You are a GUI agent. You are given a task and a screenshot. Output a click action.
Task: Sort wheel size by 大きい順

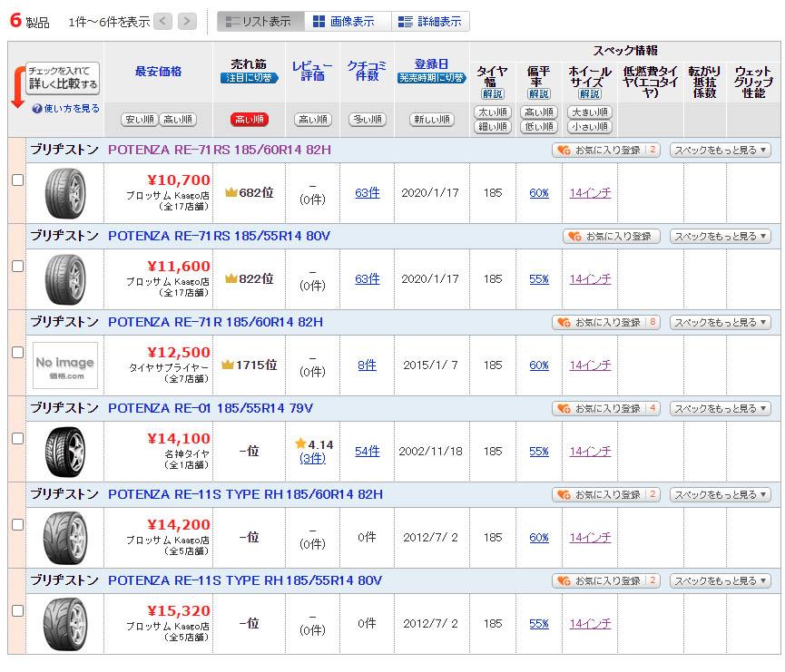pos(590,112)
